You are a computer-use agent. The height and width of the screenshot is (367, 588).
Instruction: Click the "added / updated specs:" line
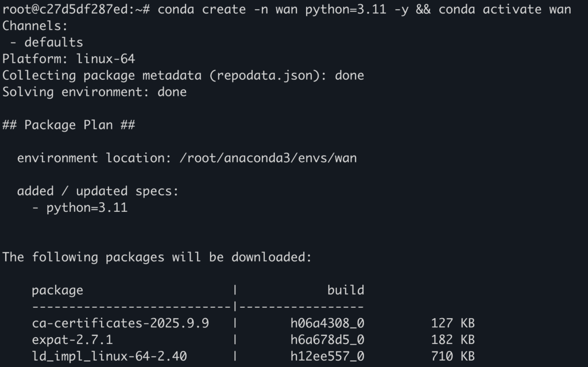[98, 191]
